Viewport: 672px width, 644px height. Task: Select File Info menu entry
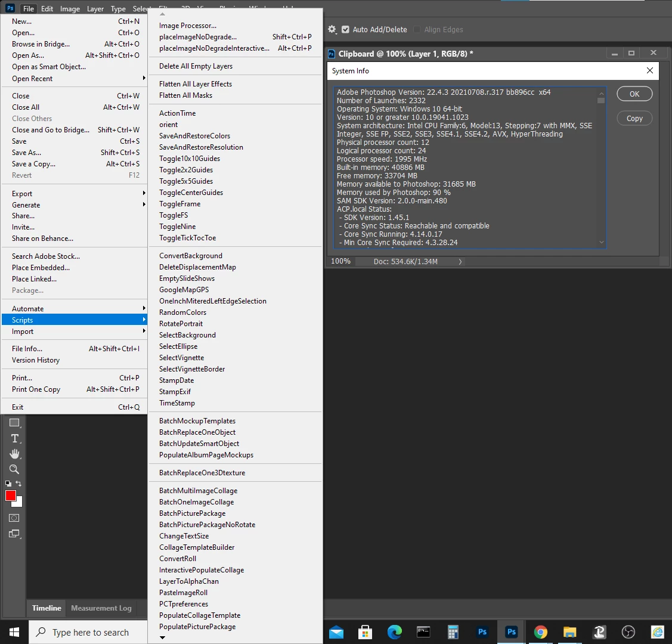coord(75,349)
